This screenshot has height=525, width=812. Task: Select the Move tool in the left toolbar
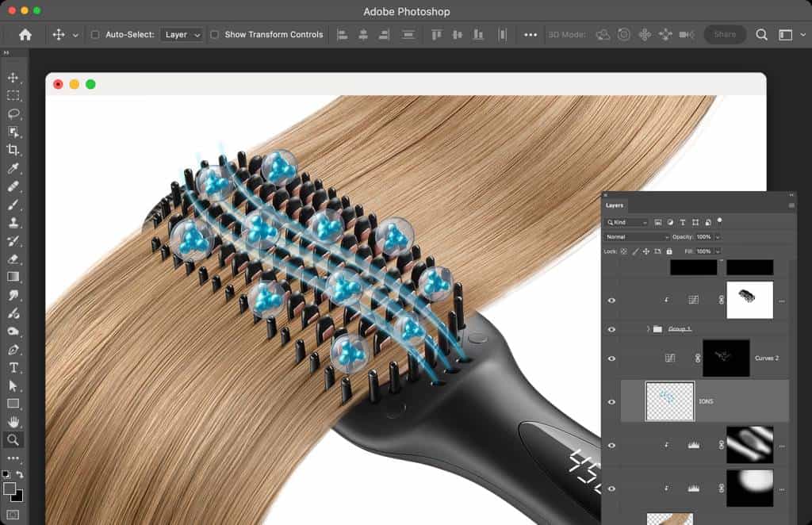coord(13,78)
